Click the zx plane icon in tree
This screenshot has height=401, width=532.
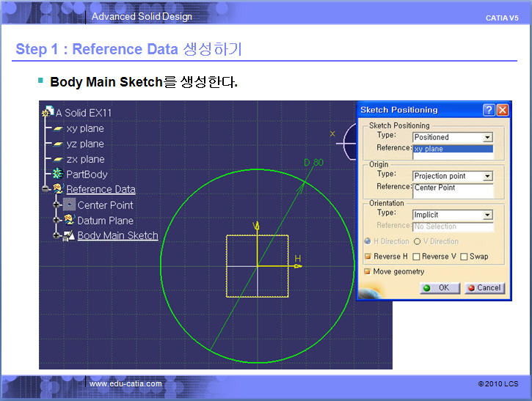click(59, 159)
